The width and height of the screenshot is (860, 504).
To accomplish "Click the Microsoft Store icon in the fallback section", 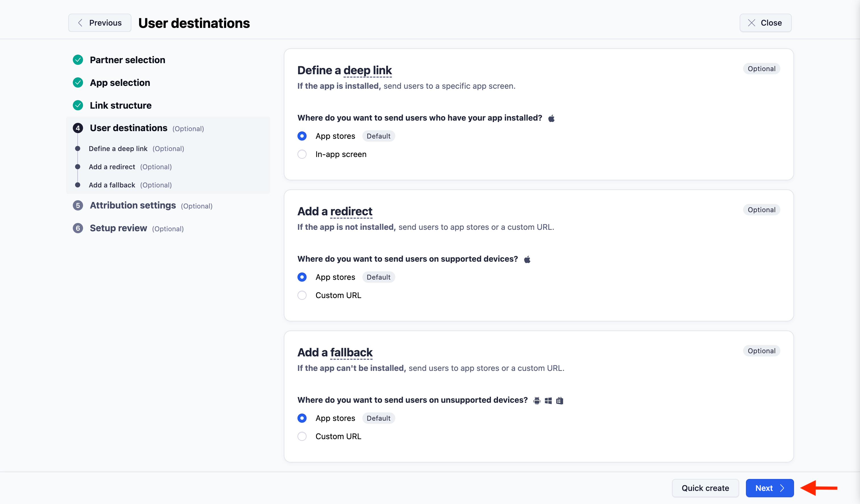I will click(x=560, y=400).
